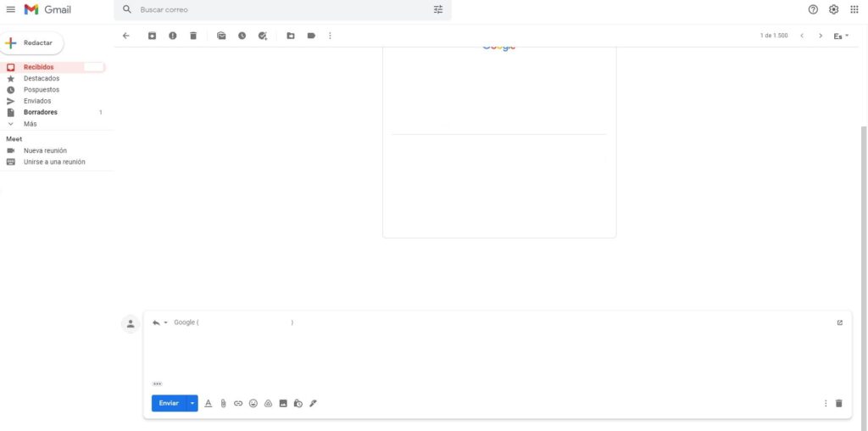
Task: Snooze the email with the clock icon
Action: pyautogui.click(x=242, y=36)
